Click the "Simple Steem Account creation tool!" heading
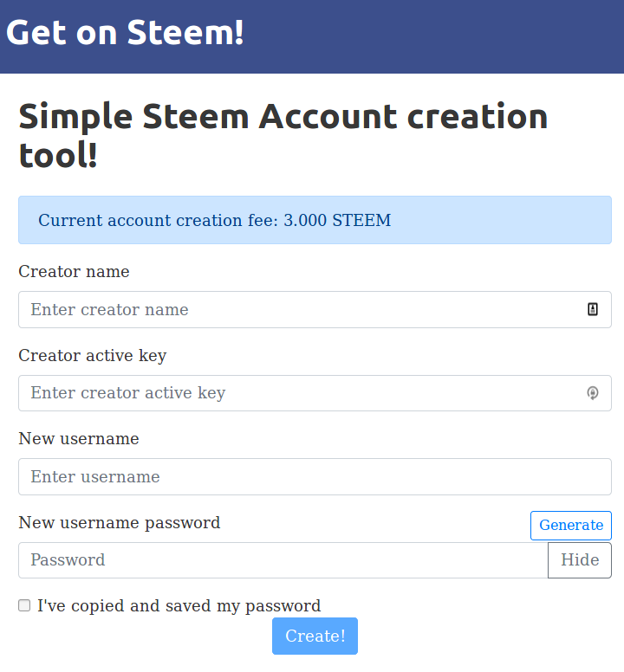This screenshot has width=624, height=672. pyautogui.click(x=283, y=135)
